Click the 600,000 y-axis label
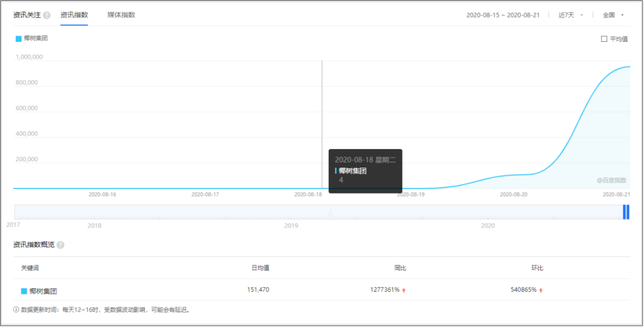Screen dimensions: 644x327 click(27, 108)
